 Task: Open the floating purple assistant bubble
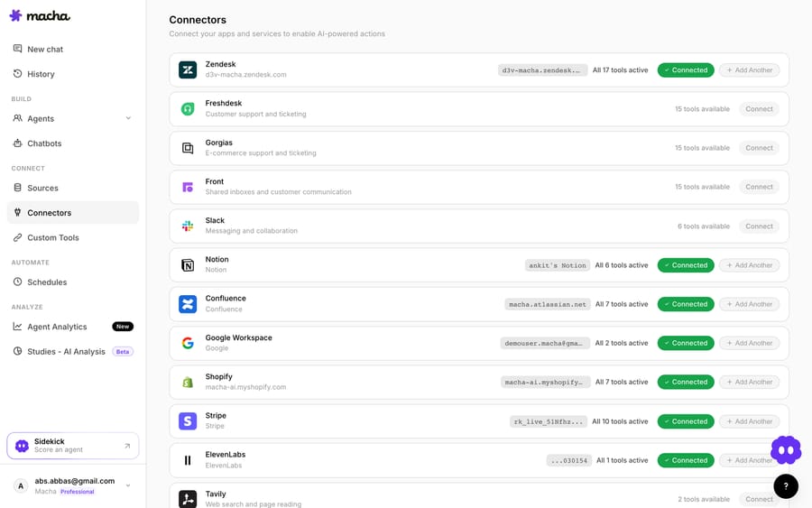[786, 450]
